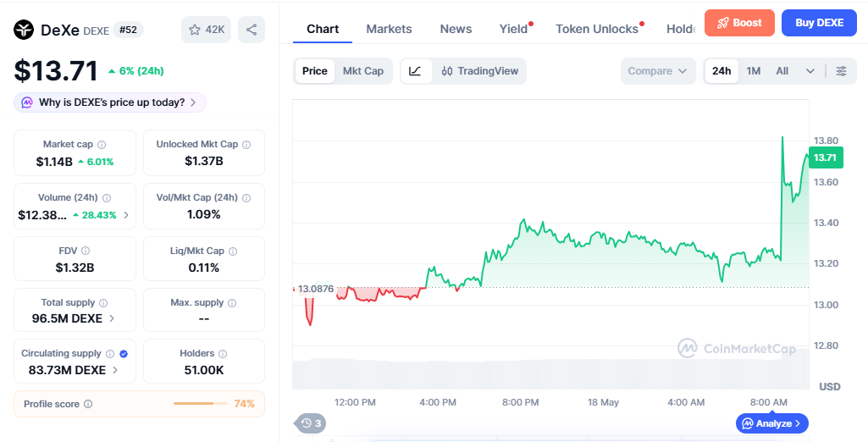The height and width of the screenshot is (442, 868).
Task: Open the Compare dropdown
Action: [x=658, y=71]
